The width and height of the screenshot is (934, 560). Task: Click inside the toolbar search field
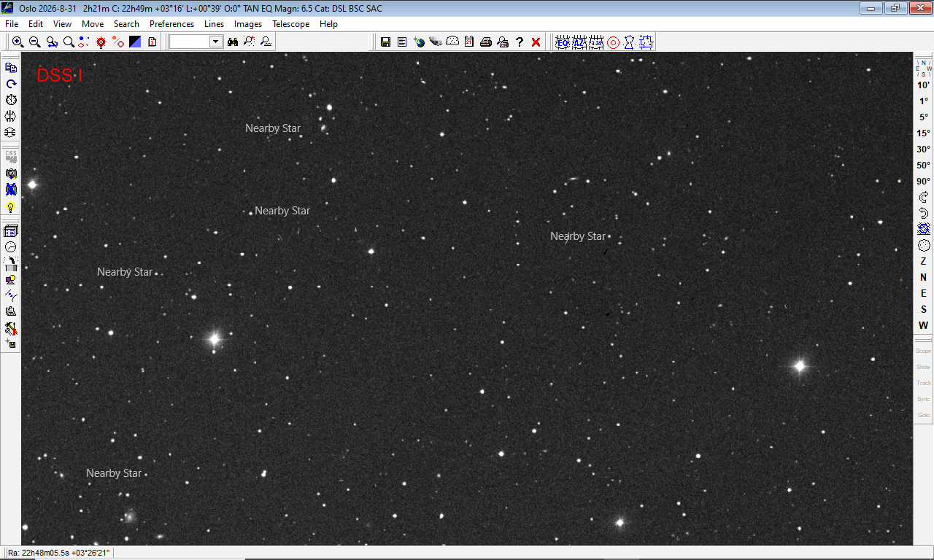190,42
